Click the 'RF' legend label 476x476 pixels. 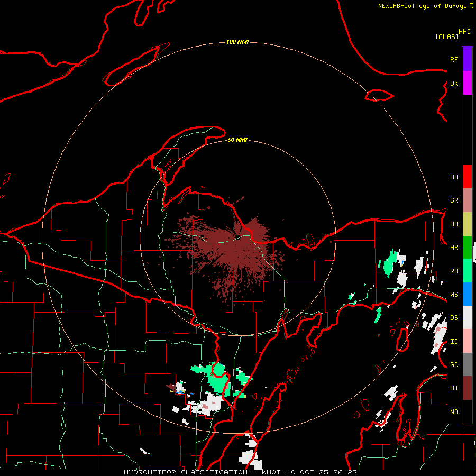pos(454,59)
